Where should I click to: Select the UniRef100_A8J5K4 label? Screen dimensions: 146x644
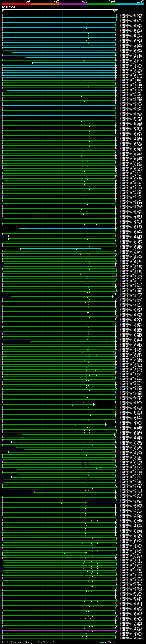click(x=131, y=203)
